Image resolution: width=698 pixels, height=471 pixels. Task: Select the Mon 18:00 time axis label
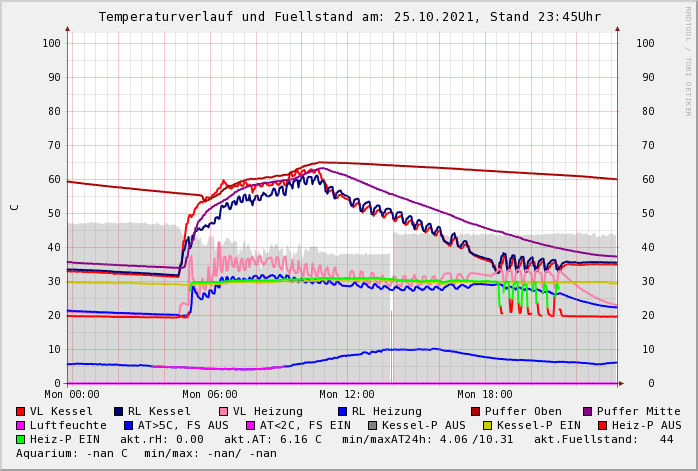pos(485,395)
